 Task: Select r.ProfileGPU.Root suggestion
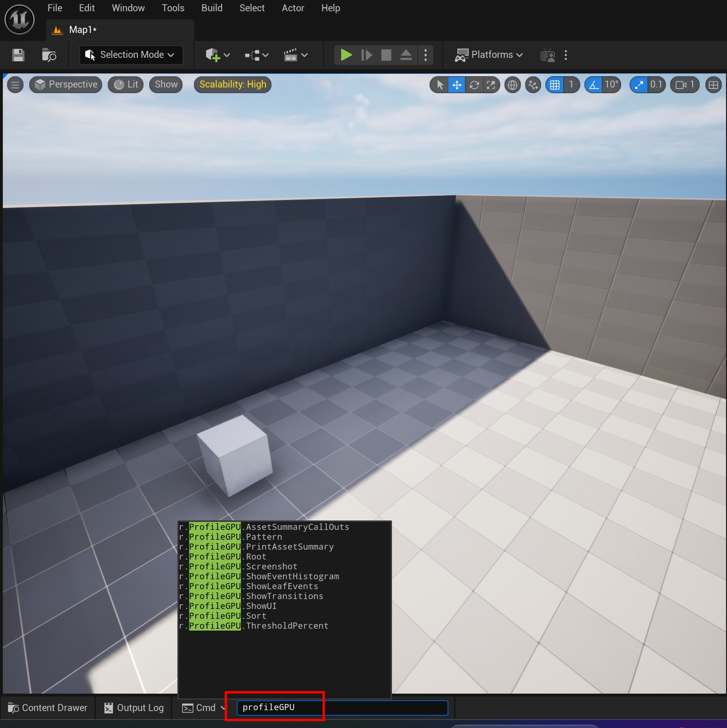pyautogui.click(x=284, y=557)
